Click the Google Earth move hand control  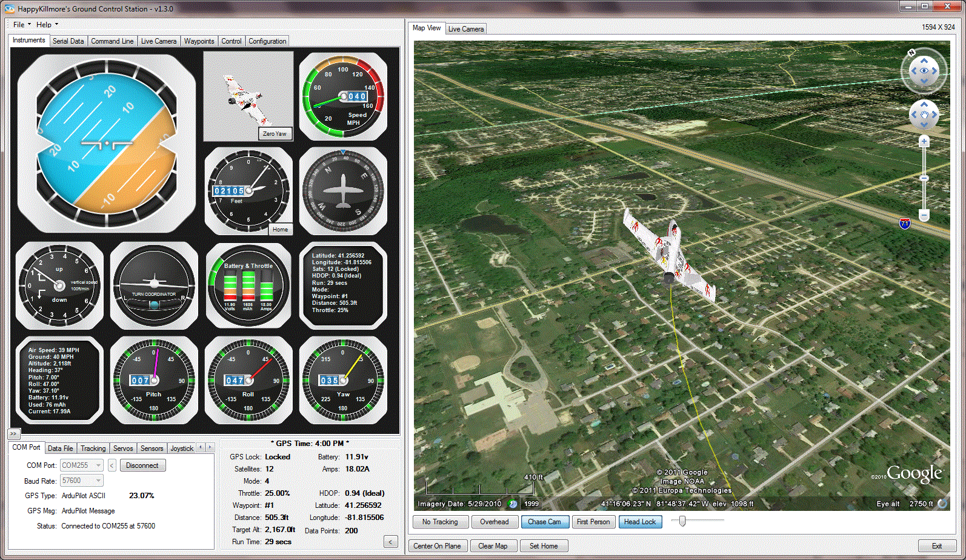(924, 114)
